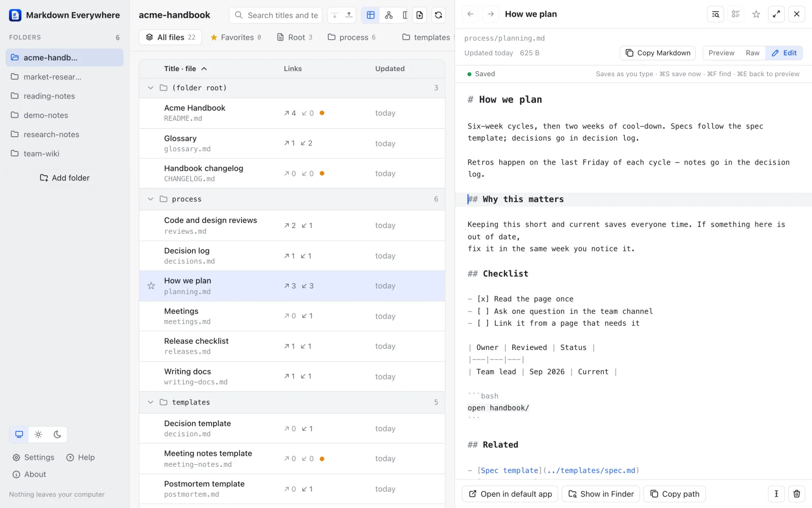Image resolution: width=812 pixels, height=508 pixels.
Task: Favorite the document using the header star
Action: coord(756,14)
